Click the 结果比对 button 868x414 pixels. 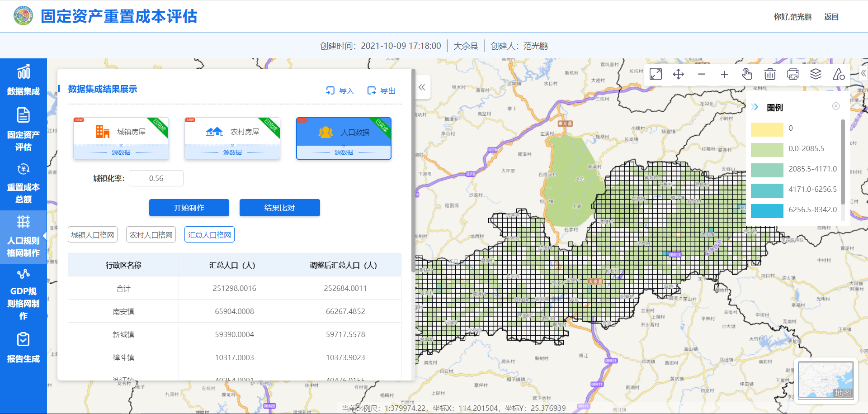[279, 208]
